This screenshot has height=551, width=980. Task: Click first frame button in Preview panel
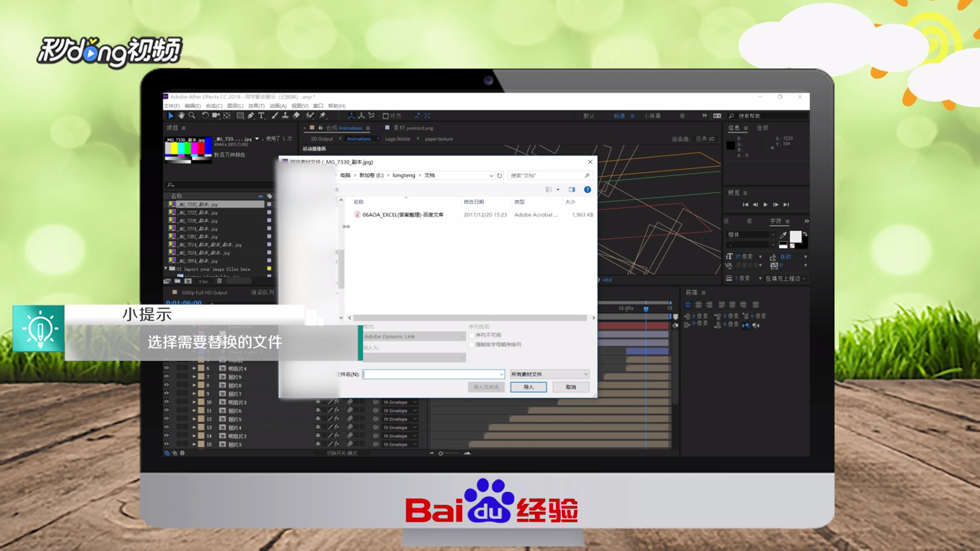tap(745, 204)
